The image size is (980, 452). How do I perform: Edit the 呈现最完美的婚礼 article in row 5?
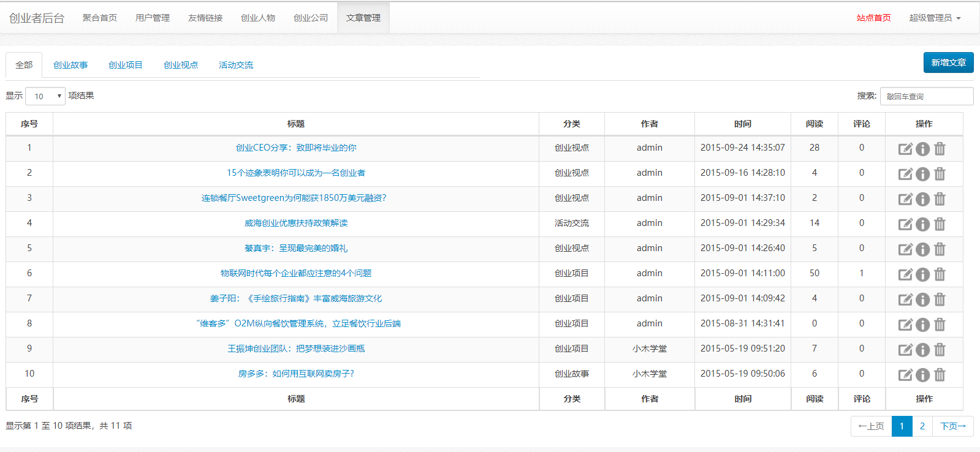coord(905,249)
